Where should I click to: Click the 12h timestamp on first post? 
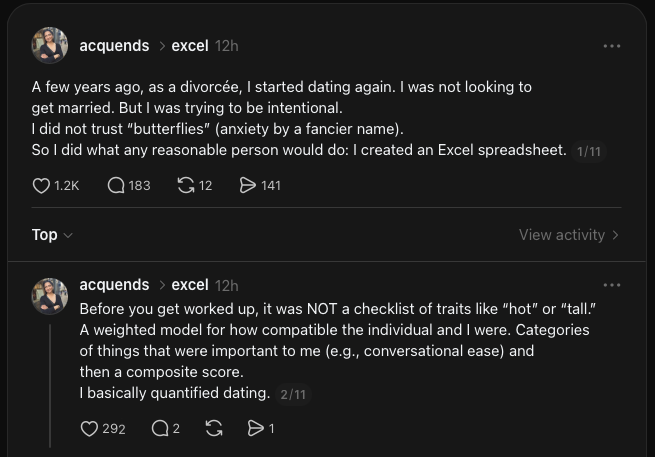[227, 46]
